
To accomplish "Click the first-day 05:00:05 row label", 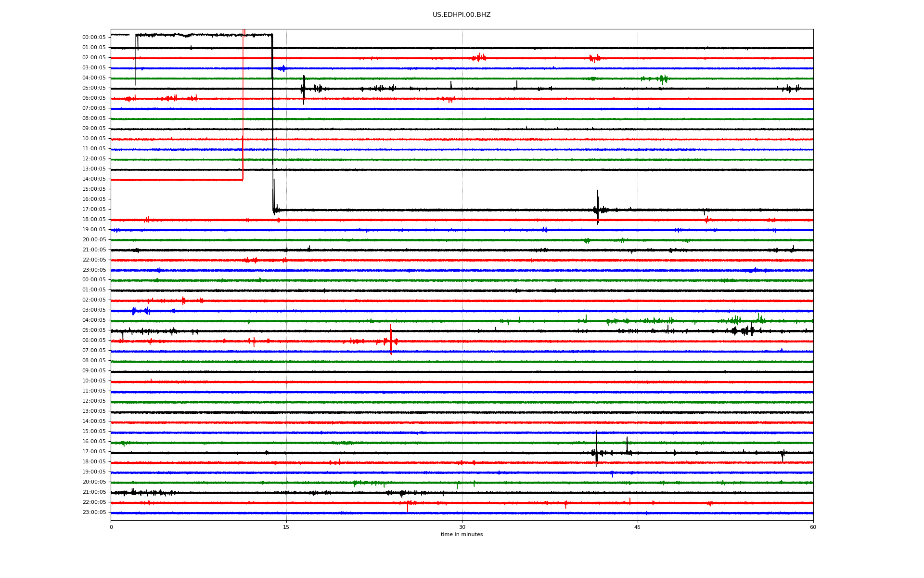I will point(94,88).
